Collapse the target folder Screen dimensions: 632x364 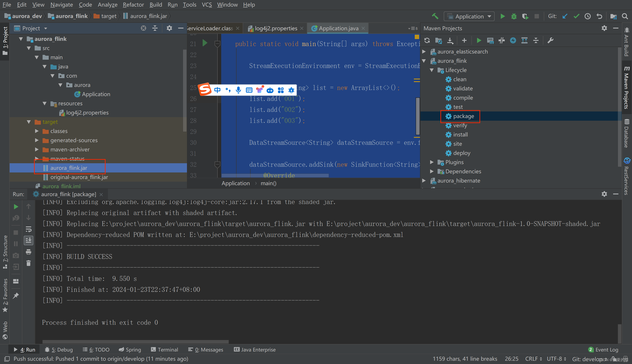29,122
